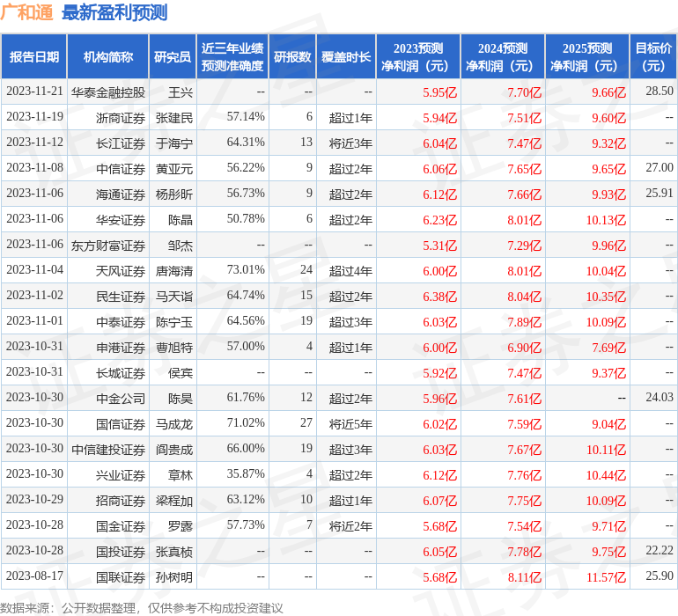Click the 2025 forecast 7.69亿

click(x=608, y=347)
